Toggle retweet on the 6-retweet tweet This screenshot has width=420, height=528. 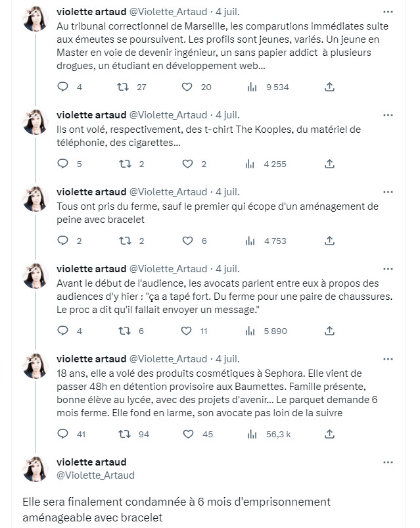pos(122,331)
